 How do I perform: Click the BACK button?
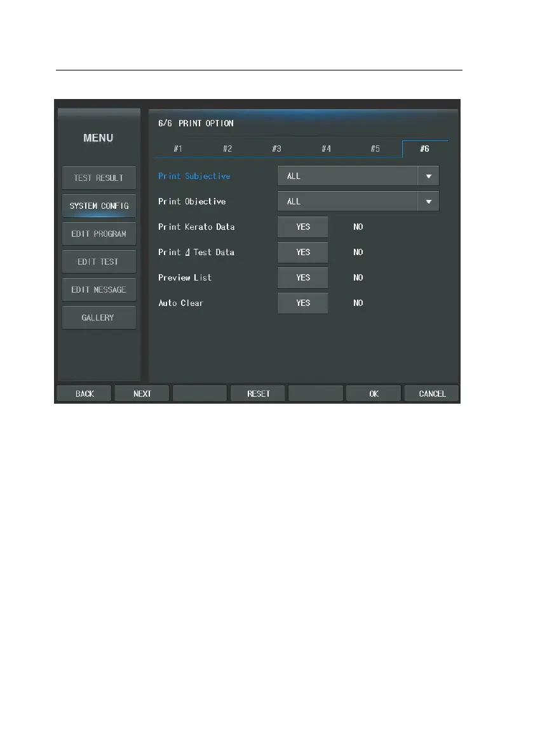pos(84,394)
